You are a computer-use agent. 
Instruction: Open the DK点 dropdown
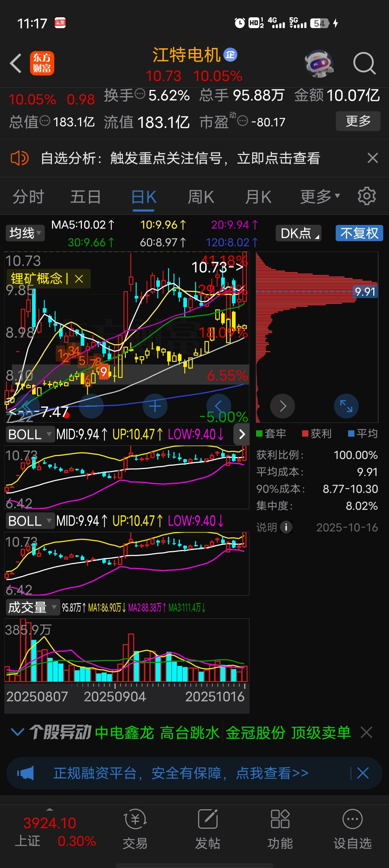pos(298,233)
